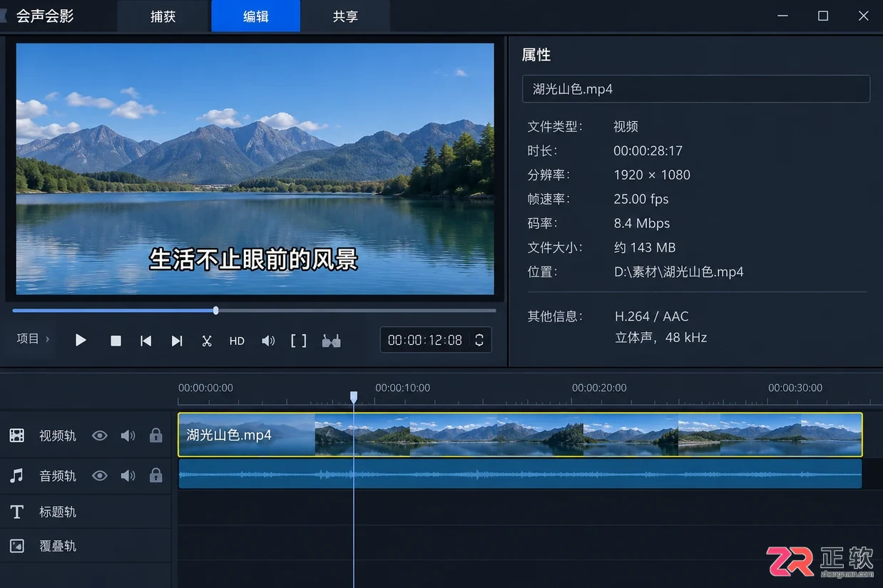Jump to previous frame button

tap(146, 341)
